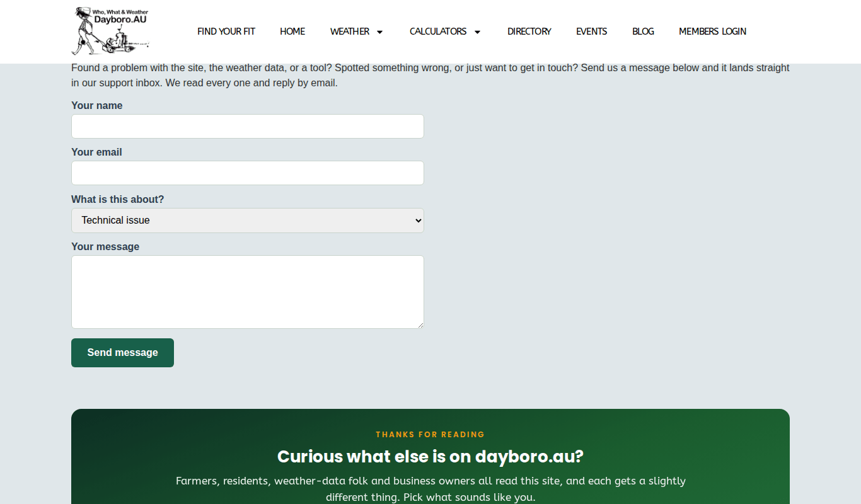Focus the Your email input field
The width and height of the screenshot is (861, 504).
pos(248,173)
